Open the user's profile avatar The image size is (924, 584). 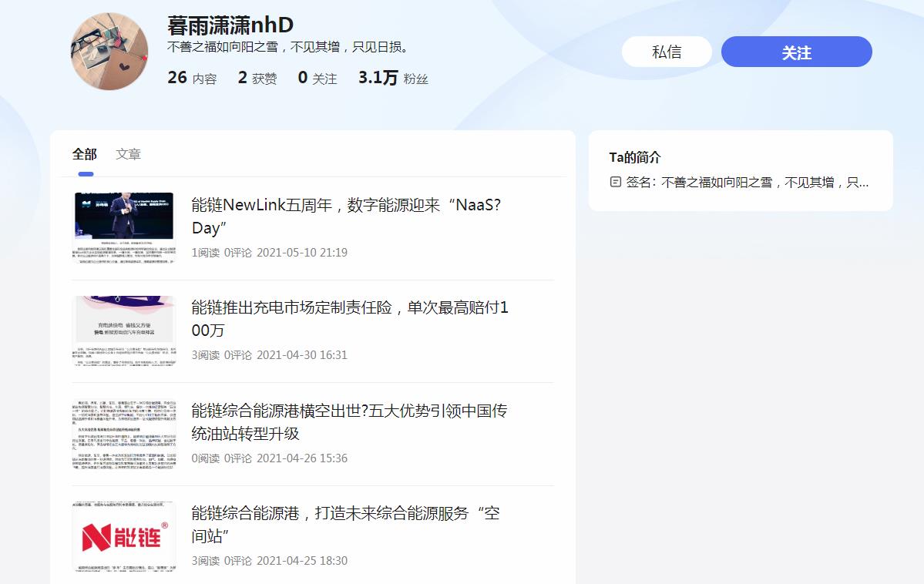point(109,52)
